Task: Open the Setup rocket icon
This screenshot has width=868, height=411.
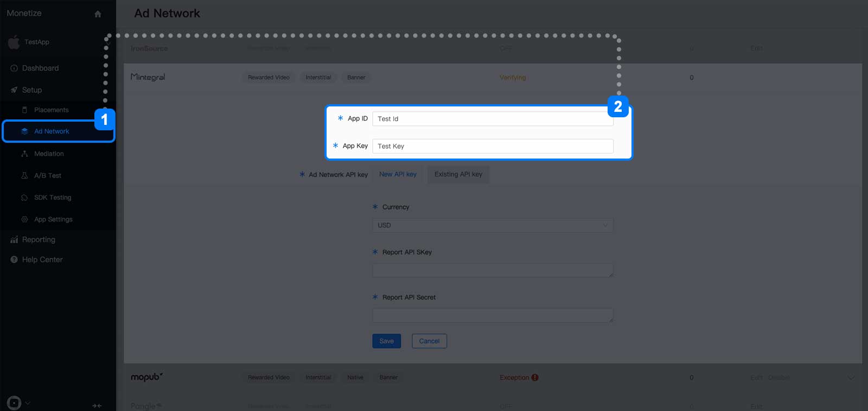Action: (x=14, y=90)
